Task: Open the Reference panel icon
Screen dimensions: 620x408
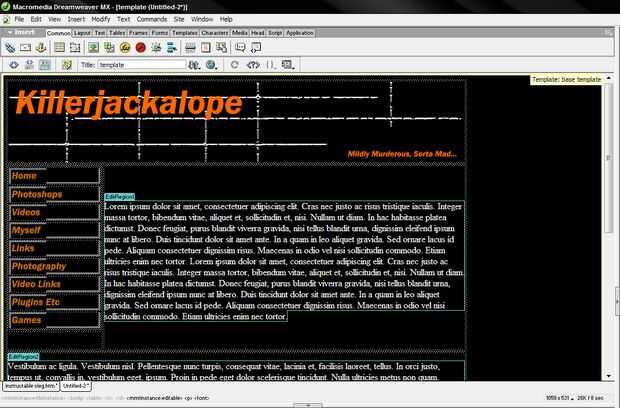Action: 253,65
